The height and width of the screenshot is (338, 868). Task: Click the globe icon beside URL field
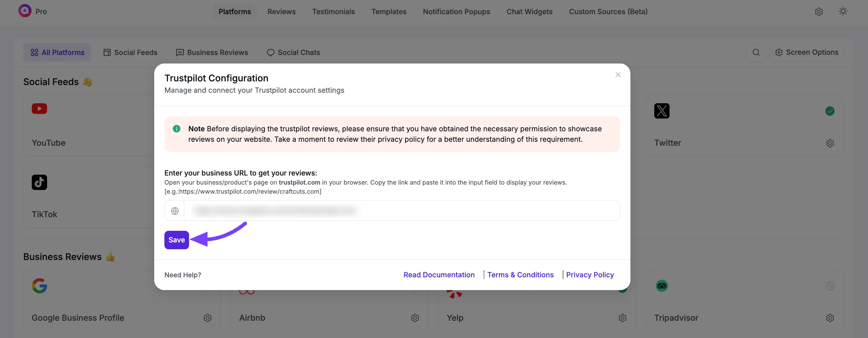click(175, 210)
